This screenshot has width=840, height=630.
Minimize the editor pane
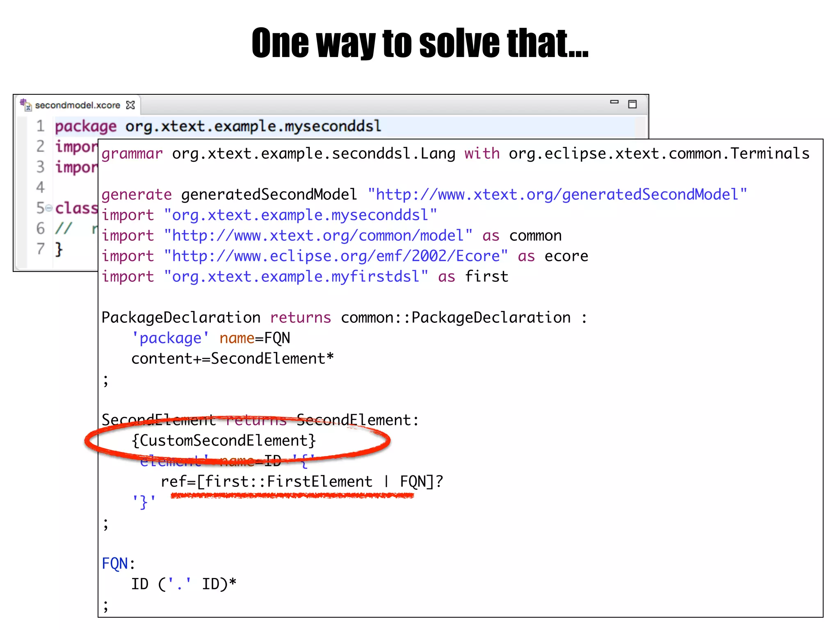(614, 102)
